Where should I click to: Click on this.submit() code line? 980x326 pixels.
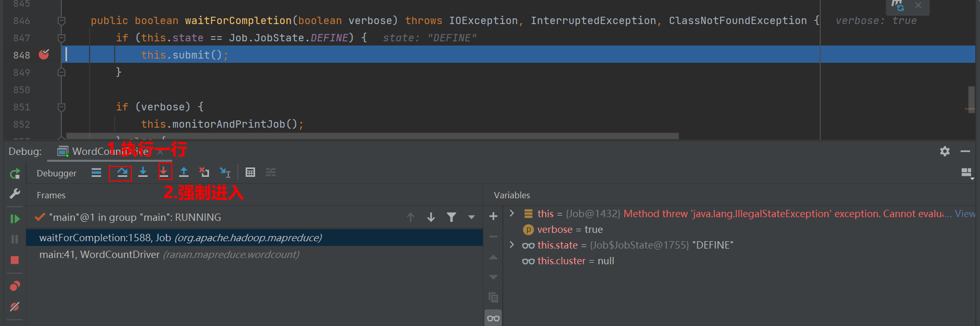tap(184, 55)
